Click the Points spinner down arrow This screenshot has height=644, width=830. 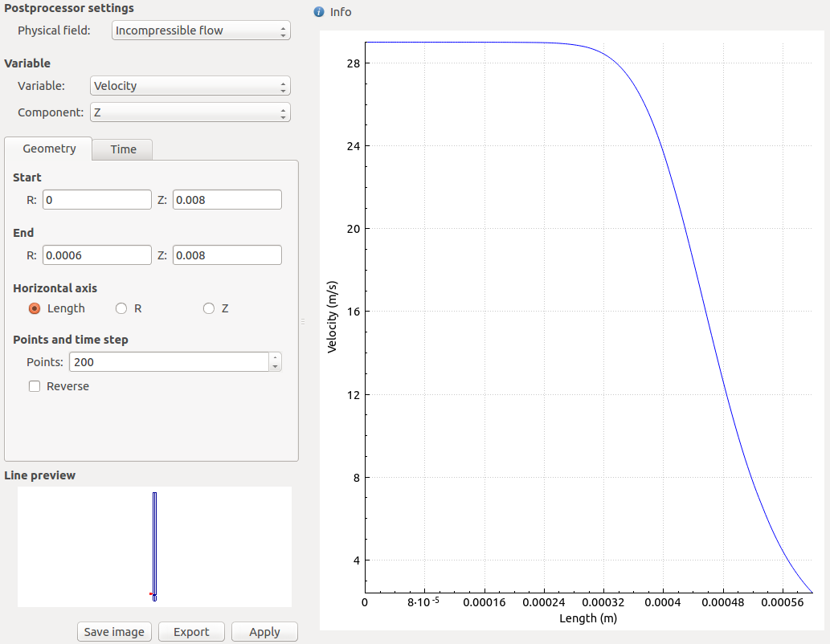click(276, 367)
